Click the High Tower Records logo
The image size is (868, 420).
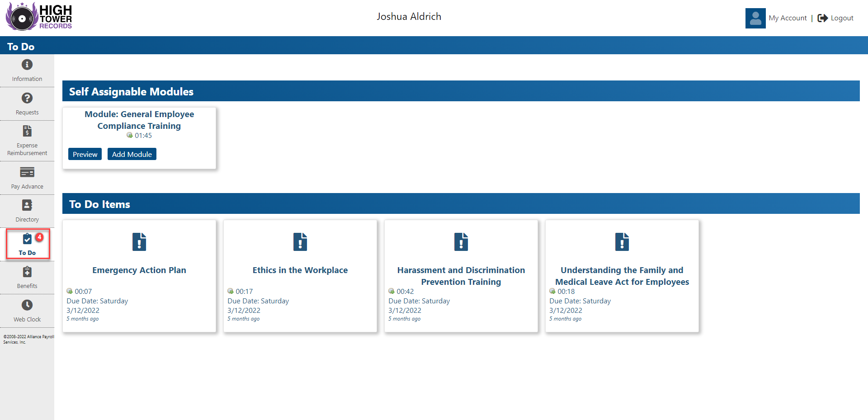tap(39, 17)
